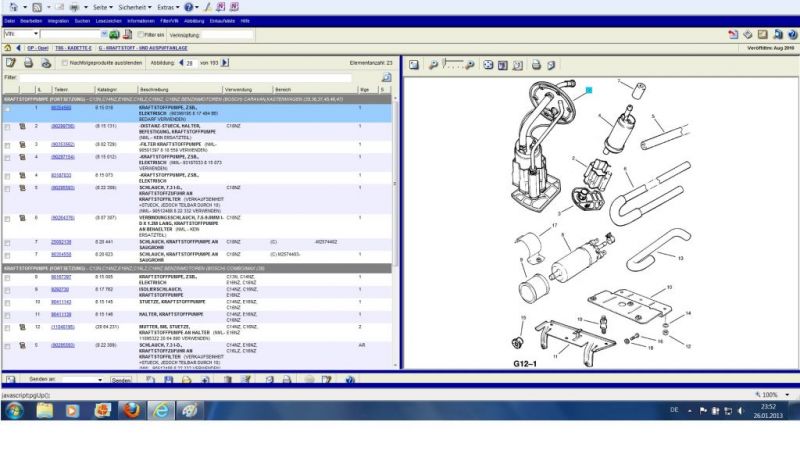
Task: Open the 'Suchen' menu
Action: [x=81, y=20]
